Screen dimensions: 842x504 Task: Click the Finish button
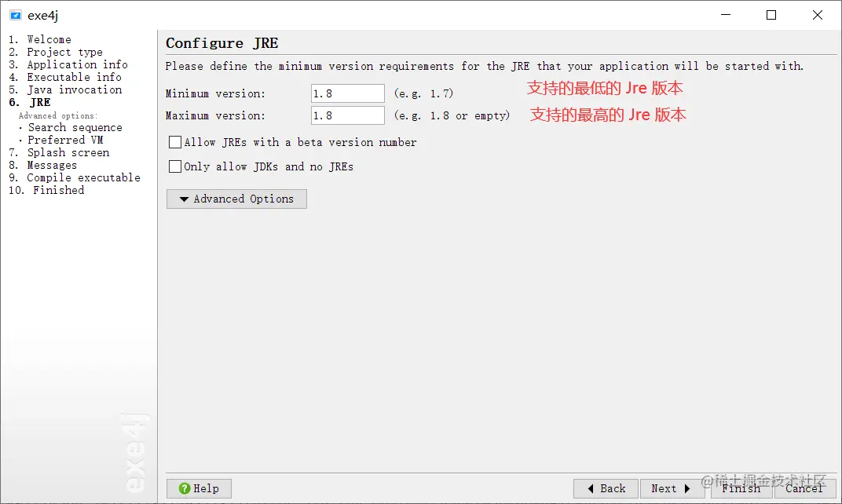click(x=741, y=488)
